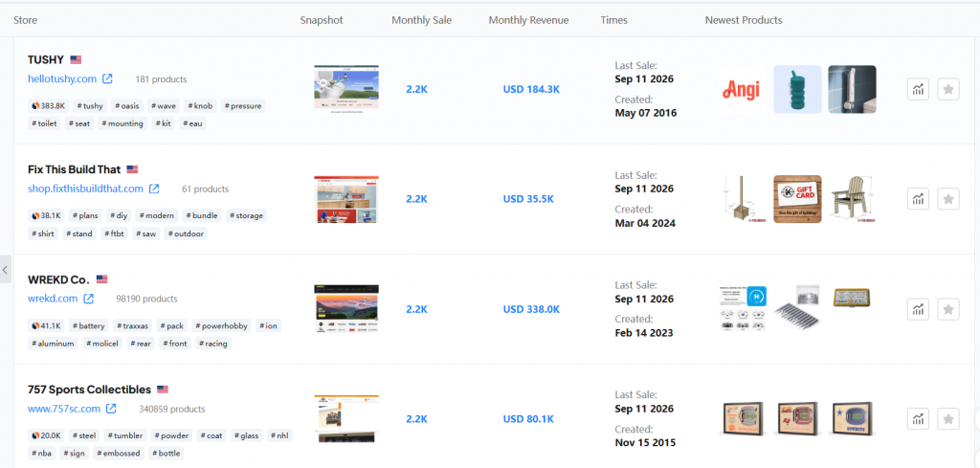Image resolution: width=980 pixels, height=468 pixels.
Task: Open WREKD metal screws product image
Action: (x=797, y=307)
